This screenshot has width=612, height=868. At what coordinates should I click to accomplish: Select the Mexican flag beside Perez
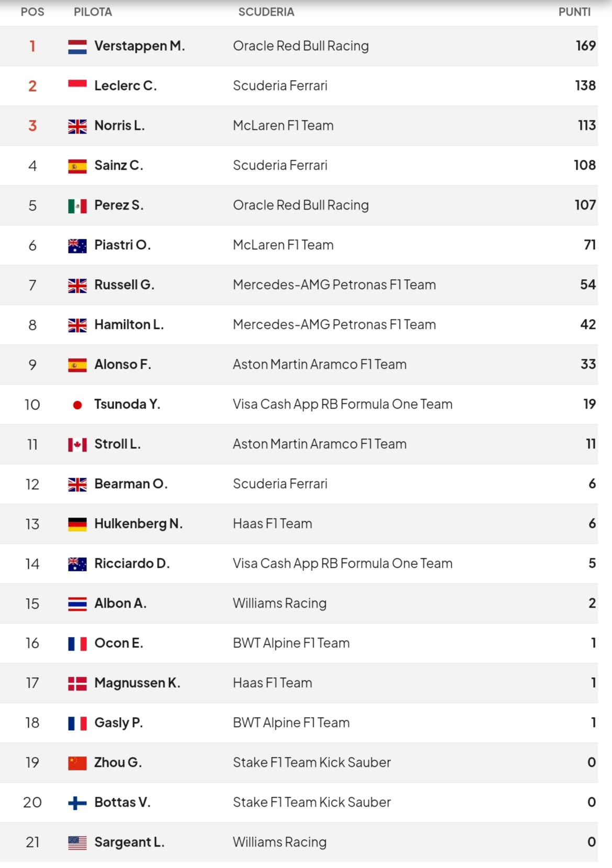pos(77,206)
